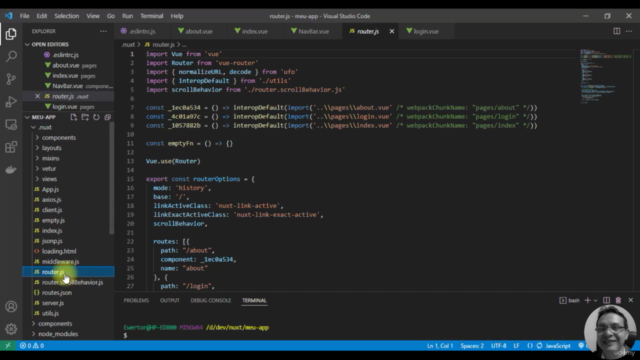640x360 pixels.
Task: Open the File menu
Action: (24, 16)
